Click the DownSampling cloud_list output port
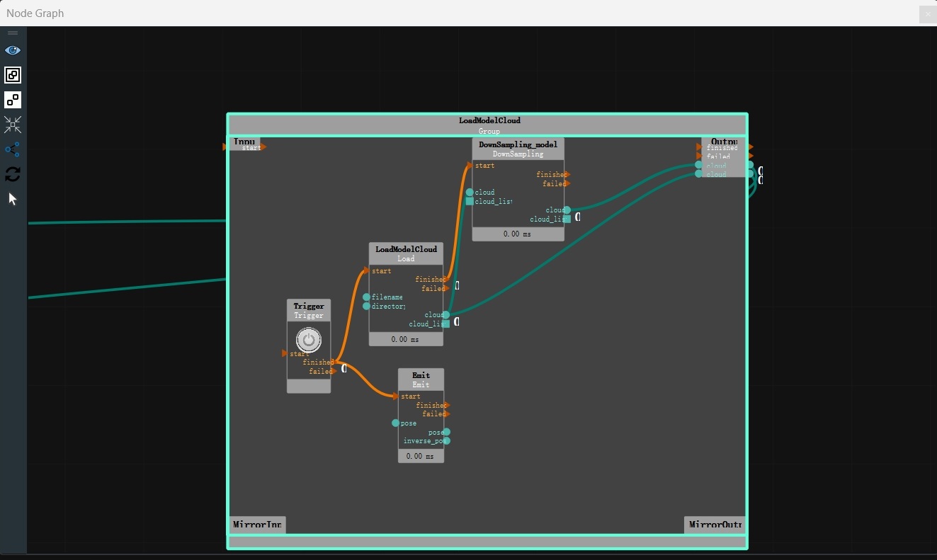The width and height of the screenshot is (937, 560). coord(567,219)
